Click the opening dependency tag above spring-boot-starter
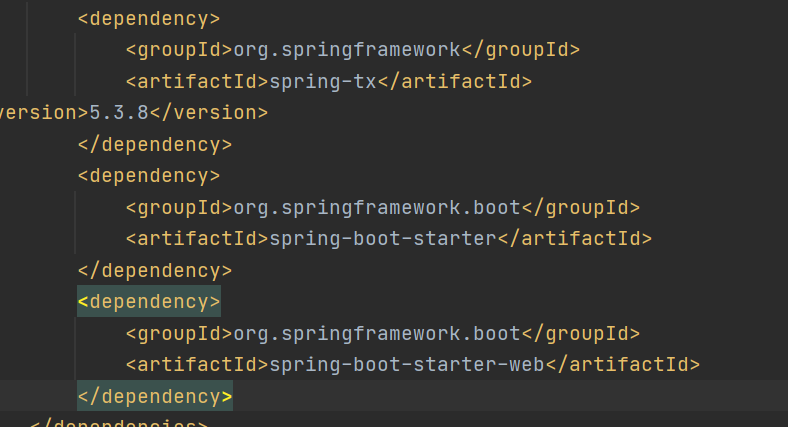788x427 pixels. pos(149,176)
